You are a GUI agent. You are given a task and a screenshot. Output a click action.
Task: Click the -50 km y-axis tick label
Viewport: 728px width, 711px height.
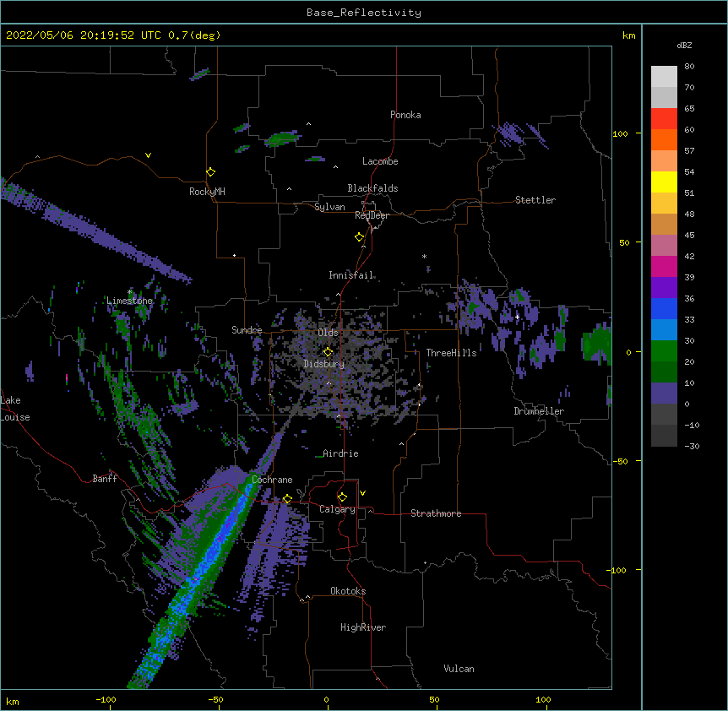pyautogui.click(x=620, y=461)
